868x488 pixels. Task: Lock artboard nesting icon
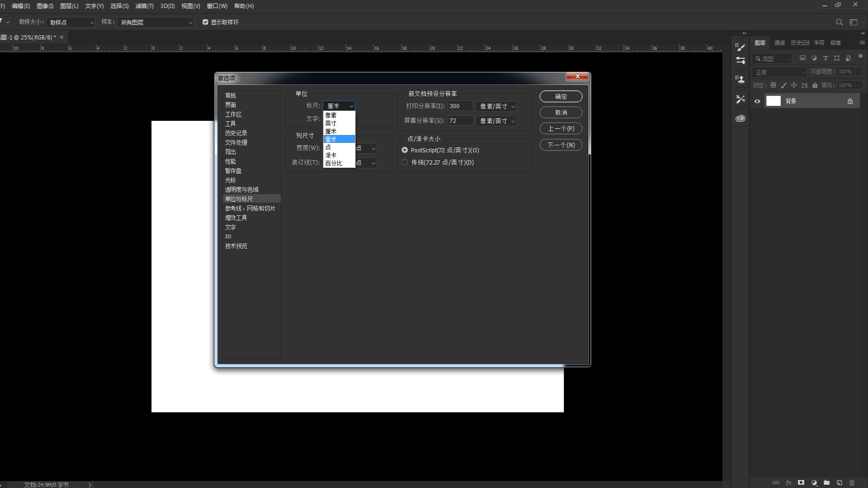805,85
